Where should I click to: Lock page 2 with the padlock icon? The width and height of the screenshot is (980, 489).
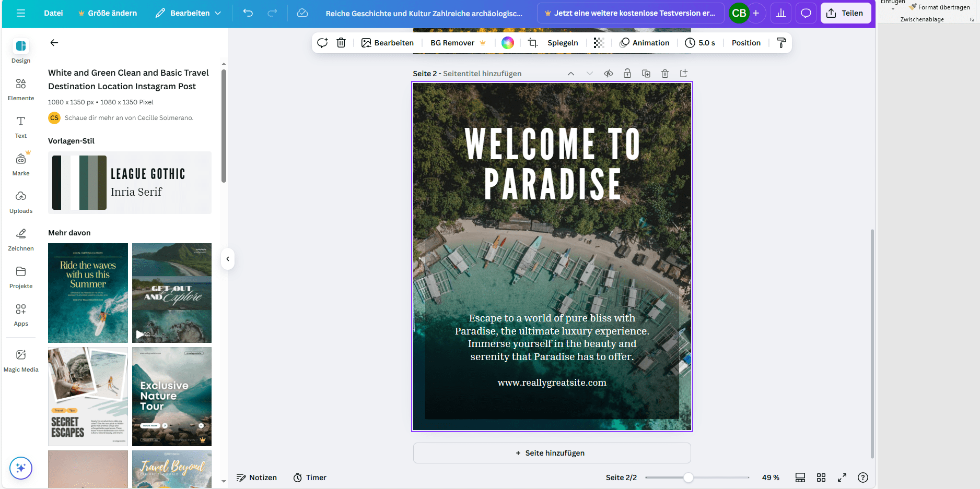click(x=627, y=74)
